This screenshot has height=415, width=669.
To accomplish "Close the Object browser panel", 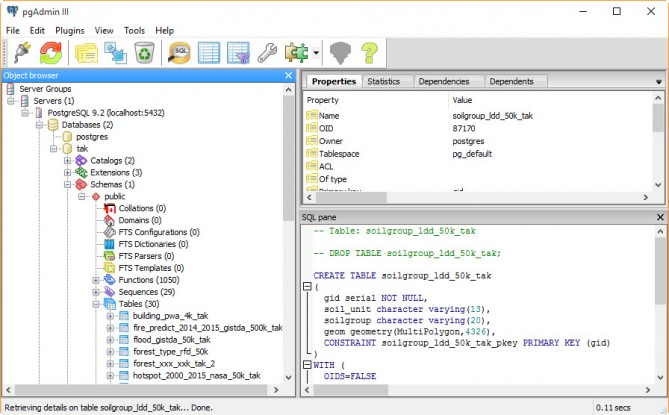I will [289, 75].
